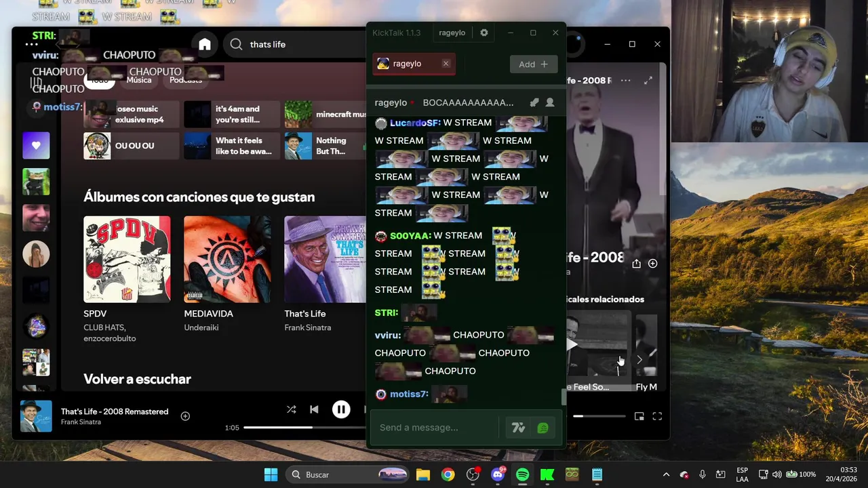
Task: Open the 7TV emote picker icon
Action: pyautogui.click(x=519, y=428)
